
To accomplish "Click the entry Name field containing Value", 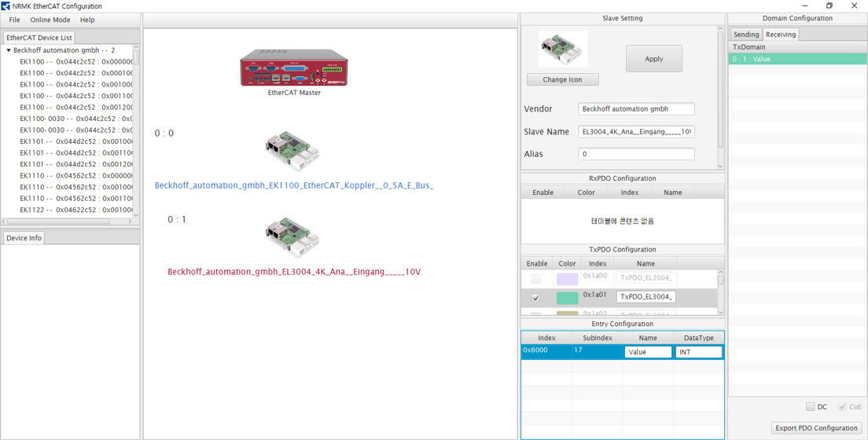I will pyautogui.click(x=648, y=352).
